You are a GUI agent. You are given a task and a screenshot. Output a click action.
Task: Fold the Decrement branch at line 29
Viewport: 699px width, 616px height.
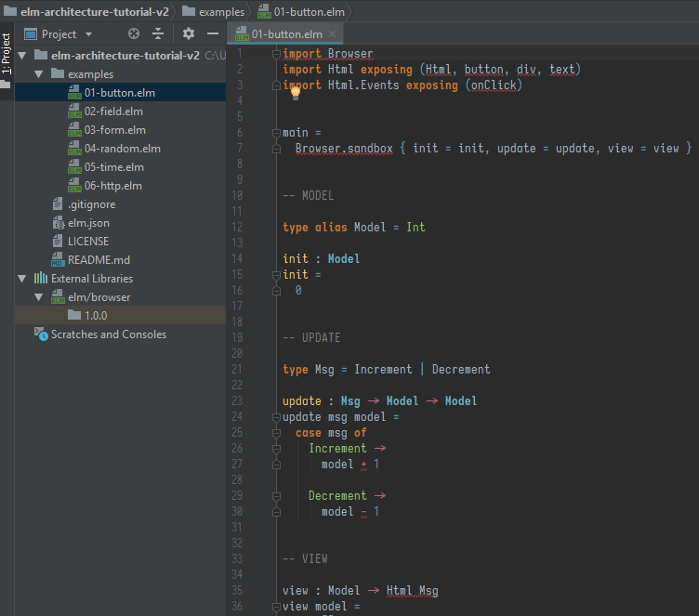[x=276, y=496]
